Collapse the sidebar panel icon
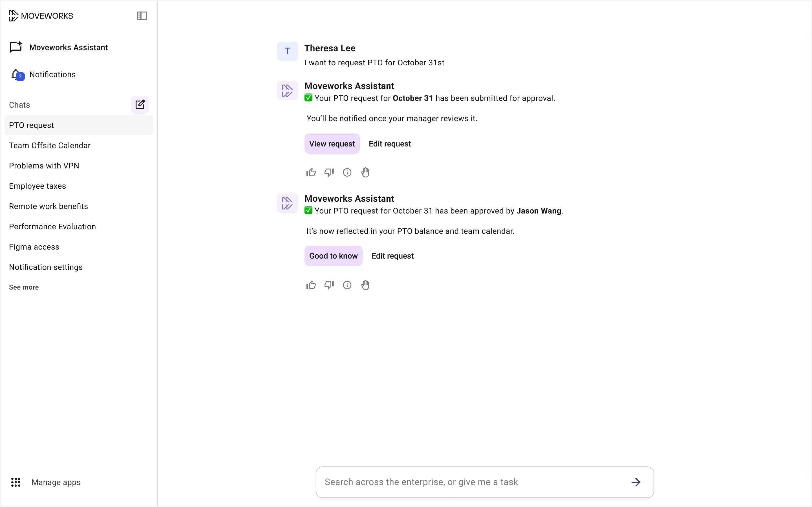 click(x=142, y=16)
